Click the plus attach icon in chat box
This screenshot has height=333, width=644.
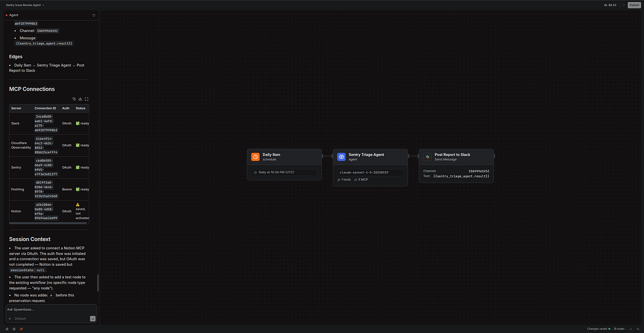(x=10, y=319)
